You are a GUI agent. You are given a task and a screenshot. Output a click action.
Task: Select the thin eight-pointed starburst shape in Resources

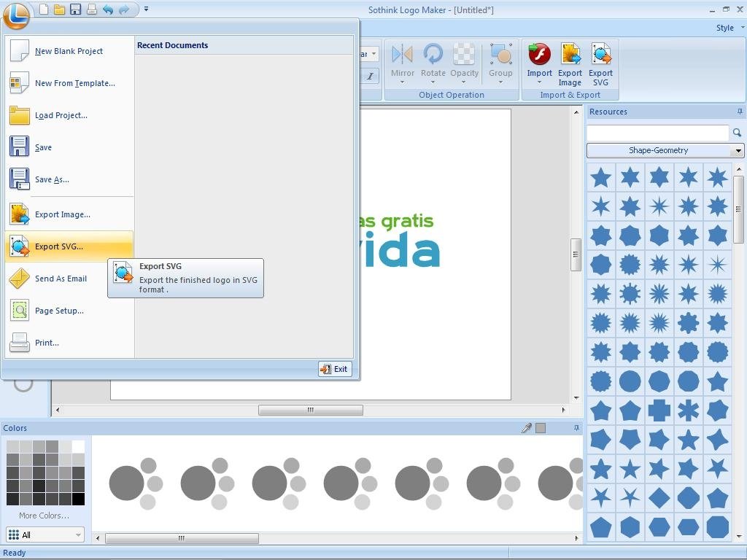[x=718, y=265]
